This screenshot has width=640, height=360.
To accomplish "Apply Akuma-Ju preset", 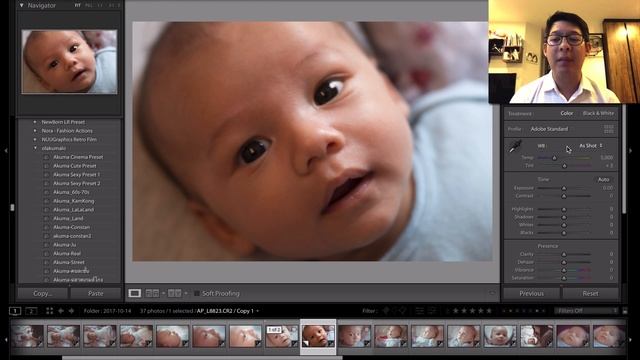I will point(64,244).
